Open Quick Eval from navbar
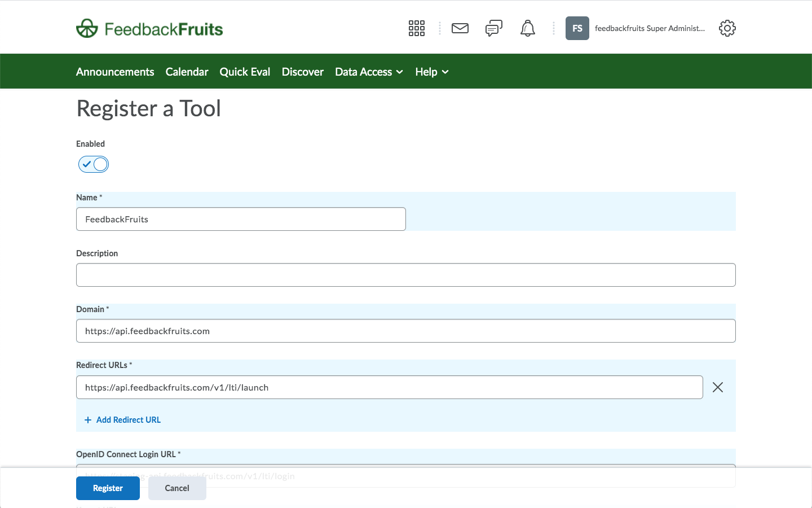 point(245,72)
